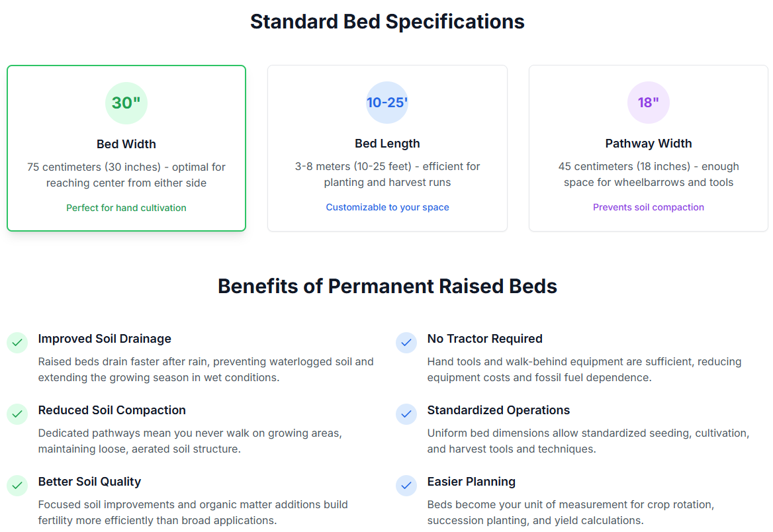Click checkmark icon beside Improved Soil Drainage
773x532 pixels.
tap(17, 343)
